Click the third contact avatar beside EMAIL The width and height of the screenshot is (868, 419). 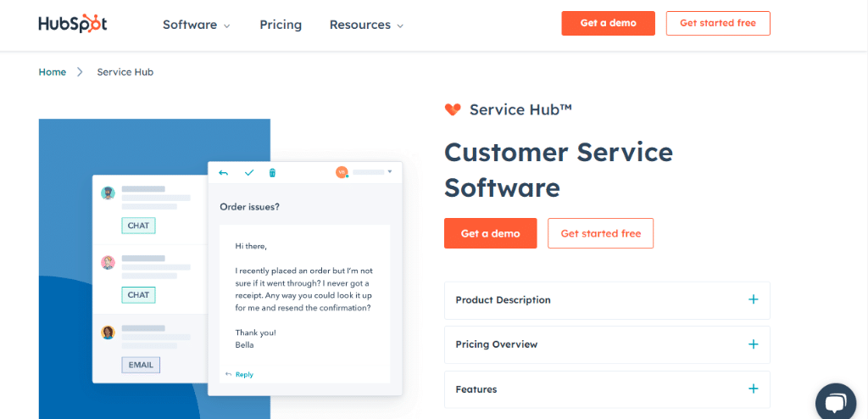pyautogui.click(x=108, y=332)
